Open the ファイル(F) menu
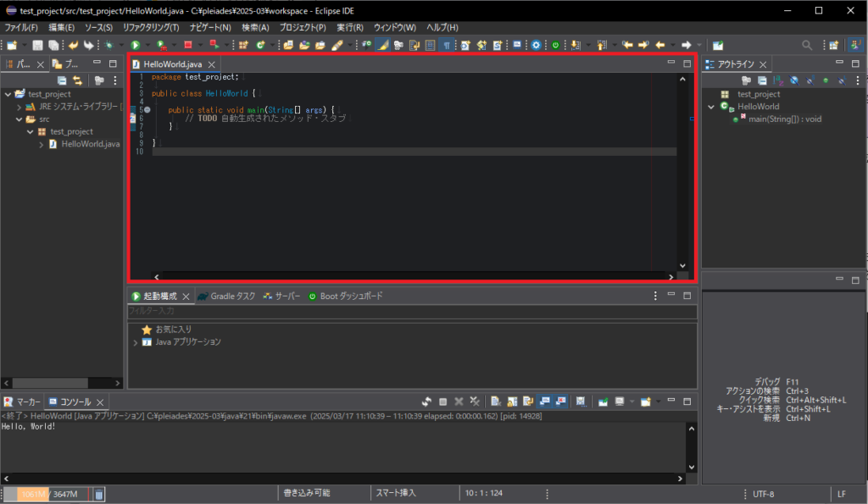 coord(21,27)
